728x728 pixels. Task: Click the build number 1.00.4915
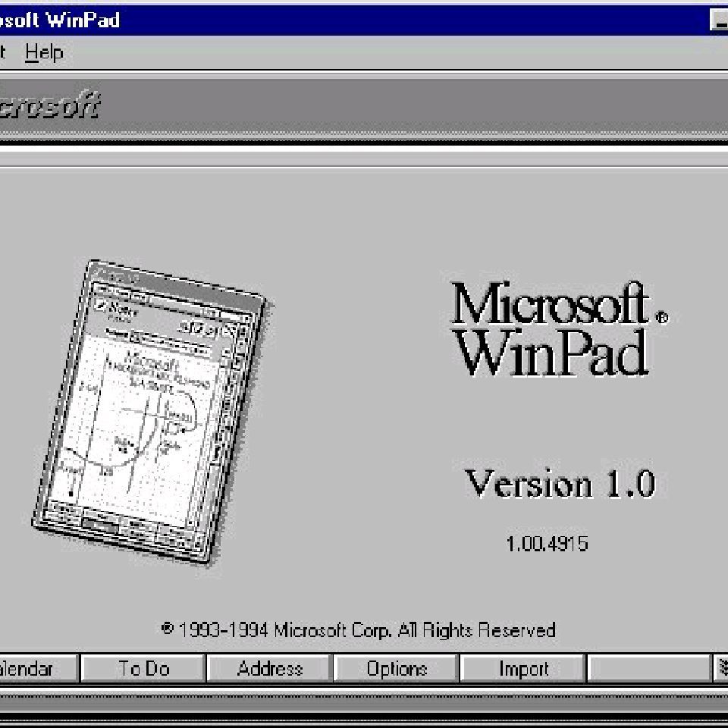547,544
